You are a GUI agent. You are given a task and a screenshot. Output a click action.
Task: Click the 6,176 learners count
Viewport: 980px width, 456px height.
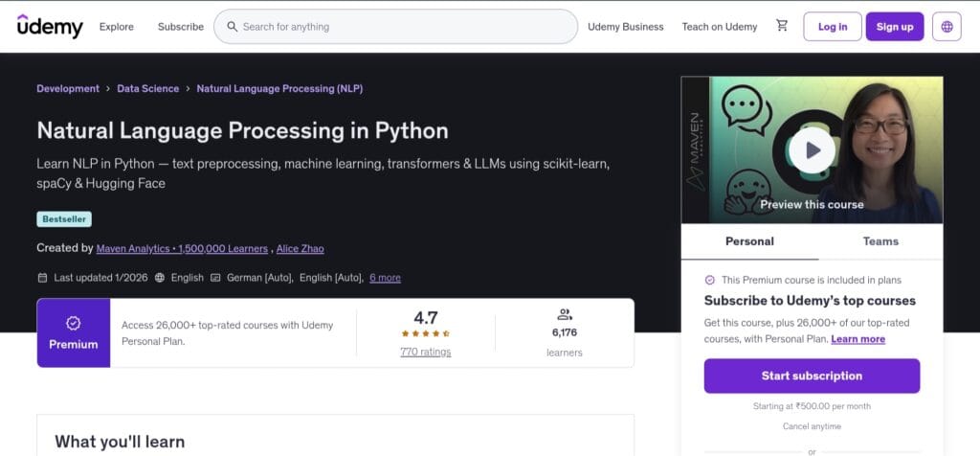(x=565, y=332)
